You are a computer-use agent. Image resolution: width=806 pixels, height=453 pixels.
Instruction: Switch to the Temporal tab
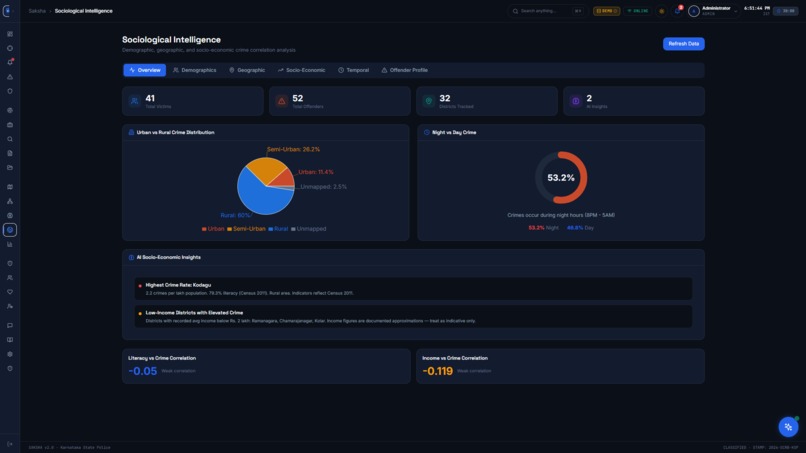click(354, 70)
